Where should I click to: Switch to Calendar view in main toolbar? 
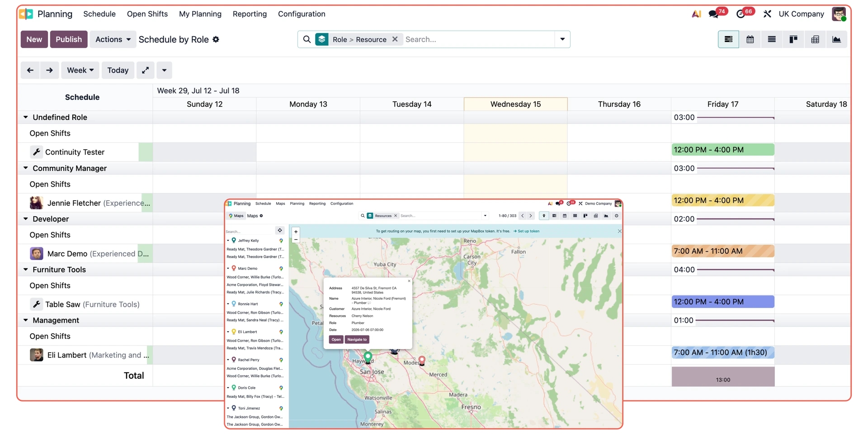coord(750,39)
